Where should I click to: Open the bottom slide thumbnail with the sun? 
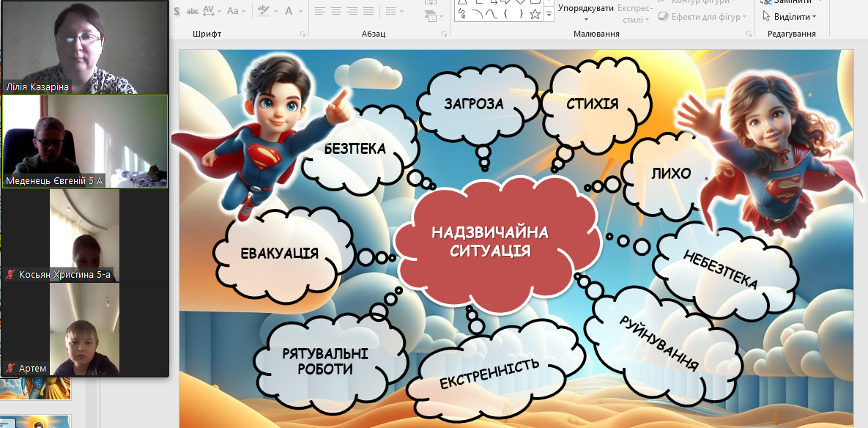pyautogui.click(x=35, y=422)
